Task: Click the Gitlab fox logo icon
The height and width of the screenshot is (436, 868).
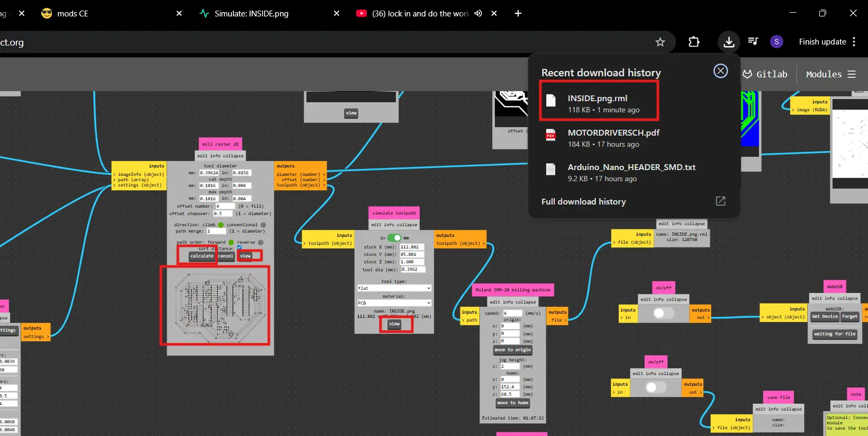Action: tap(747, 74)
